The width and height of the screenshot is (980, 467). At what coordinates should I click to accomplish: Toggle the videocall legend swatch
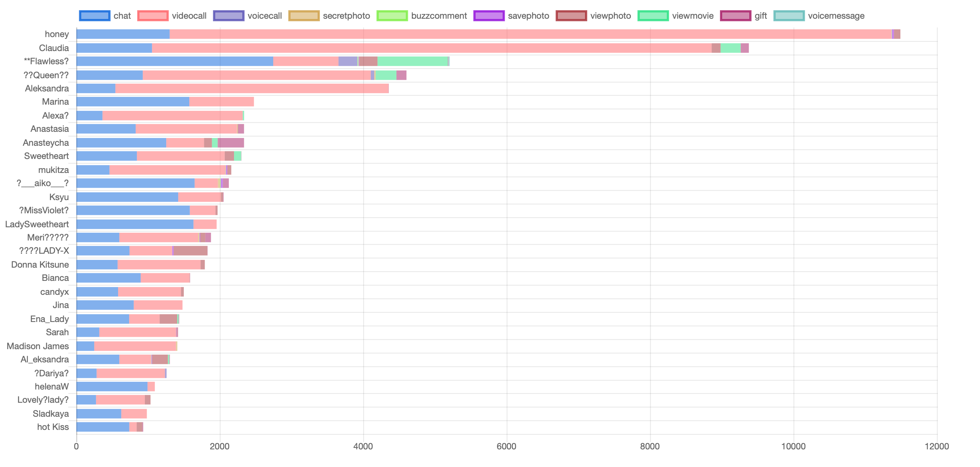point(153,16)
